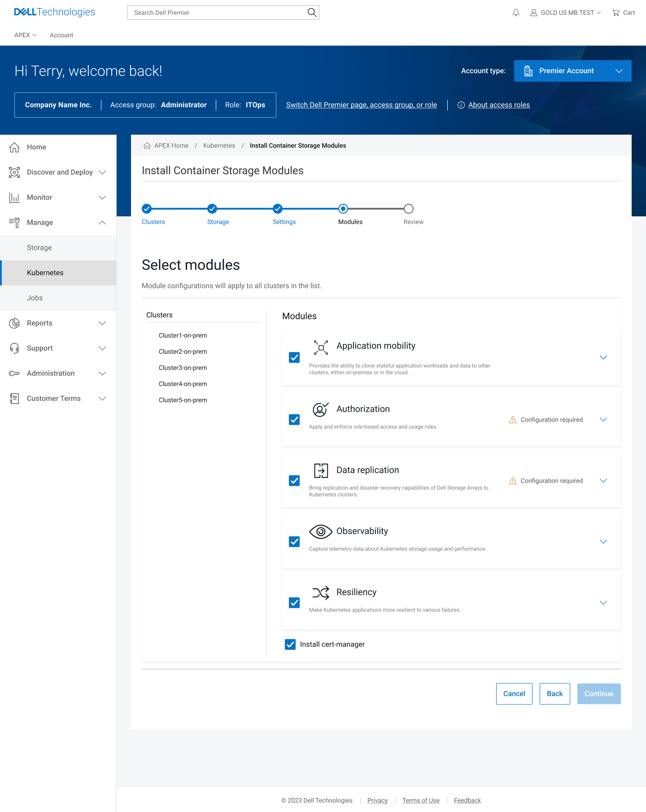
Task: Click the Authorization module icon
Action: click(321, 409)
